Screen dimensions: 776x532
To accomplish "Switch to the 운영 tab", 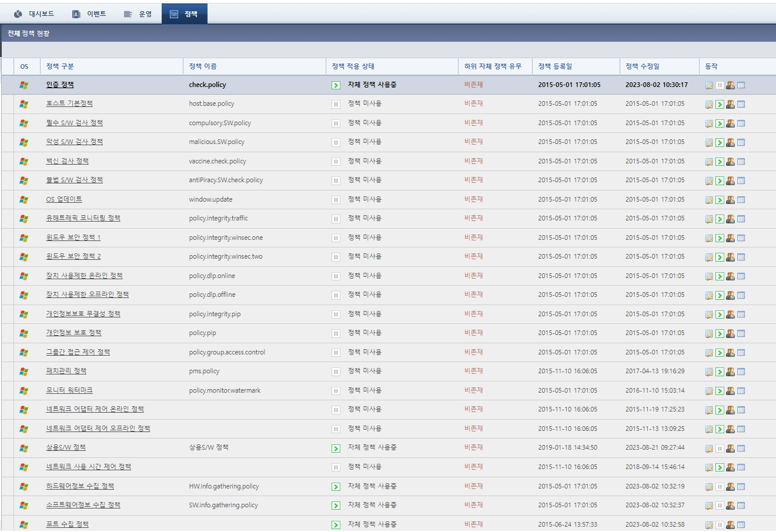I will pyautogui.click(x=138, y=14).
